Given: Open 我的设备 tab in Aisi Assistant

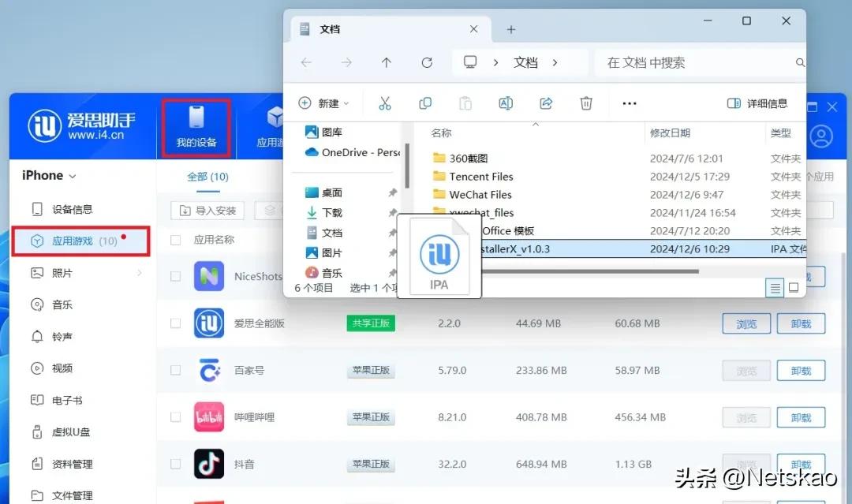Looking at the screenshot, I should point(196,129).
